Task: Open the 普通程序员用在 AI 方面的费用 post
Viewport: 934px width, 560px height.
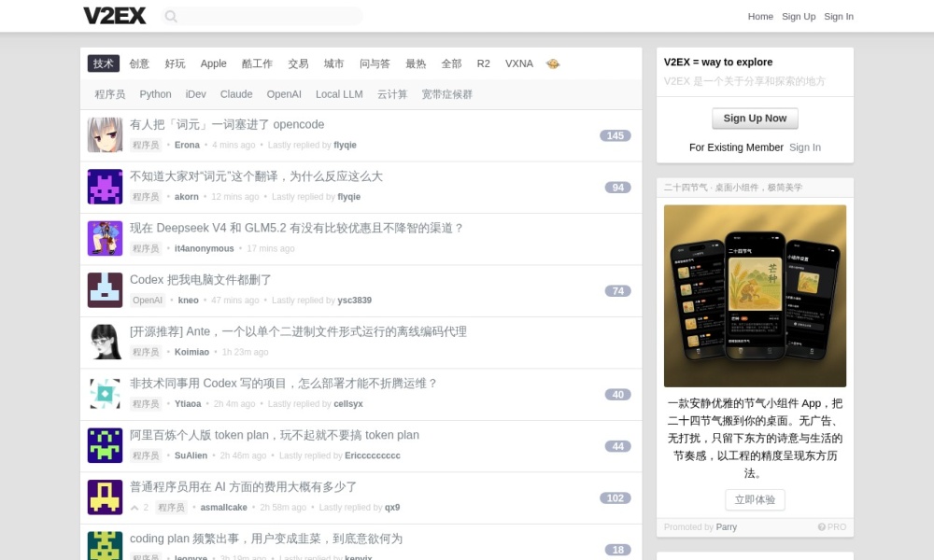Action: (x=243, y=487)
